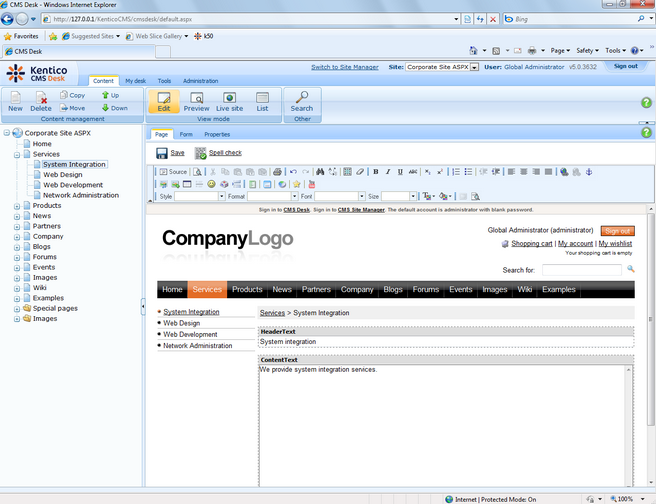The image size is (656, 504).
Task: Switch to the My desk tab
Action: point(135,81)
